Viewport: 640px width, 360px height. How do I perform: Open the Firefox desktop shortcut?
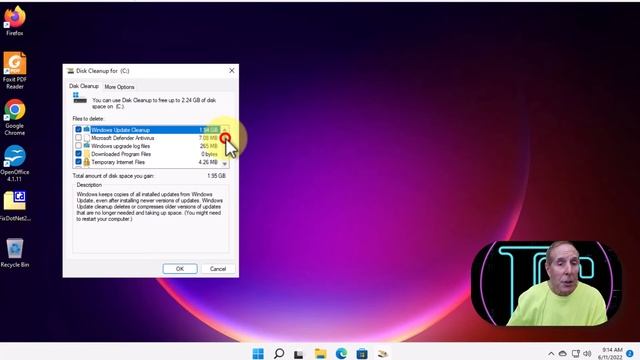(x=15, y=21)
